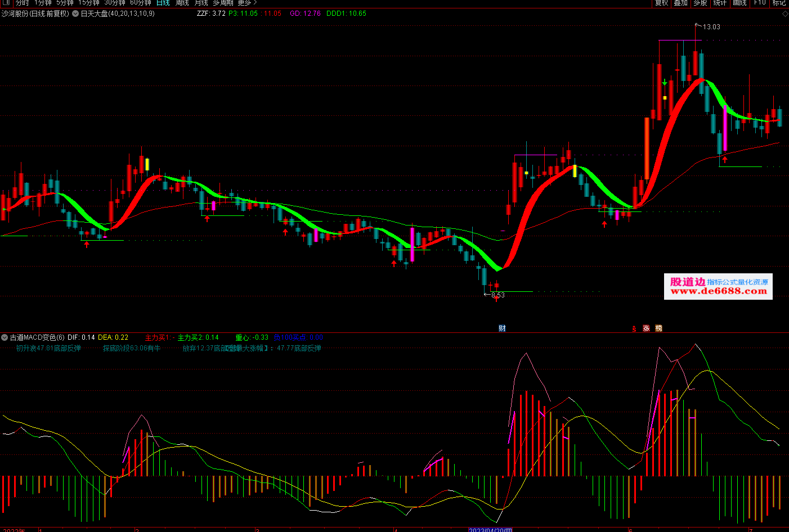Viewport: 789px width, 532px height.
Task: Click the GD: 12.76 value
Action: pyautogui.click(x=305, y=13)
